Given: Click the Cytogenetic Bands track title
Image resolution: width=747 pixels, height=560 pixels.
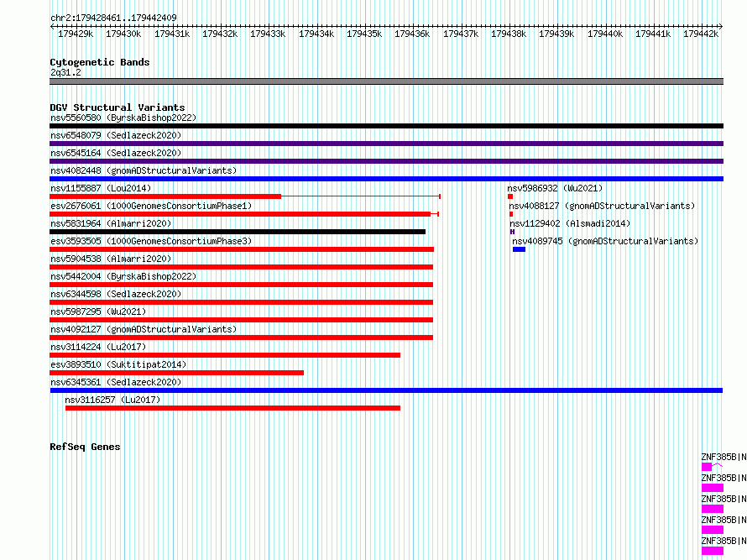Looking at the screenshot, I should click(x=100, y=62).
